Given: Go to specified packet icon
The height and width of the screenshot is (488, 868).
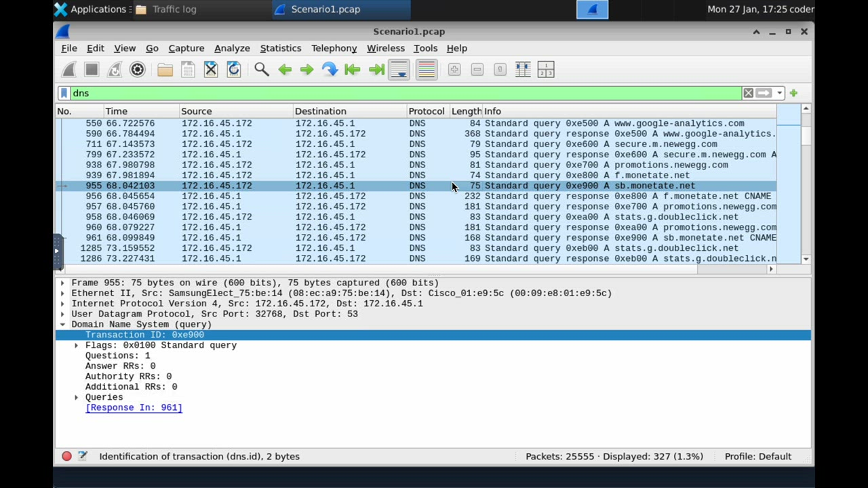Looking at the screenshot, I should pos(330,70).
